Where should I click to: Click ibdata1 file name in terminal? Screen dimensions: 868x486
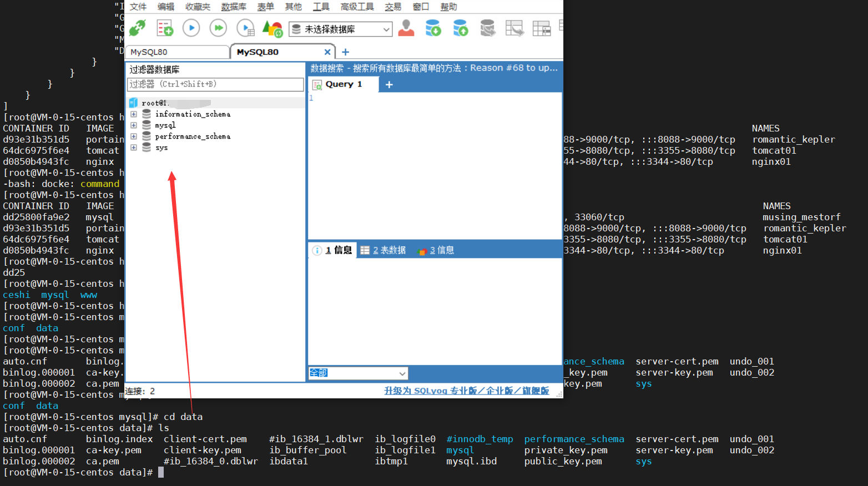coord(289,461)
